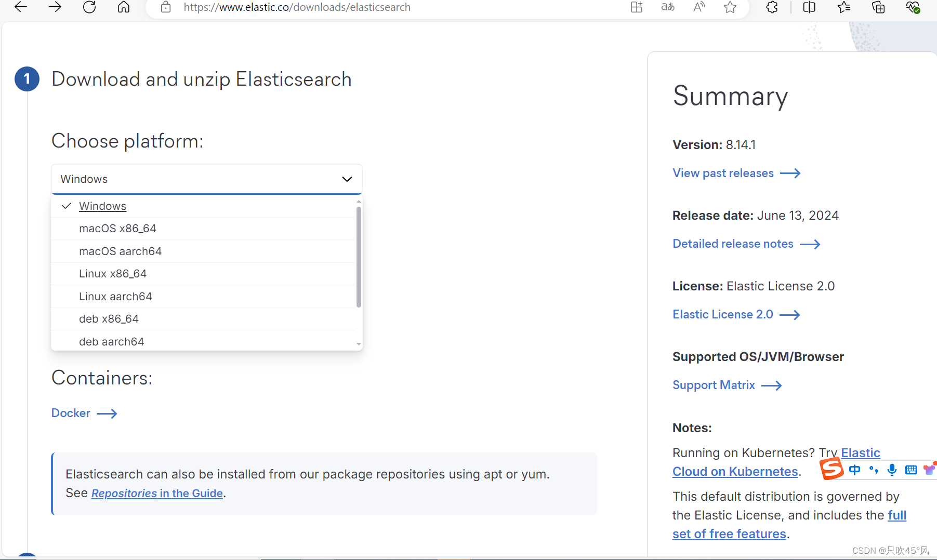Reload the page with the refresh icon
Screen dimensions: 937x560
89,7
